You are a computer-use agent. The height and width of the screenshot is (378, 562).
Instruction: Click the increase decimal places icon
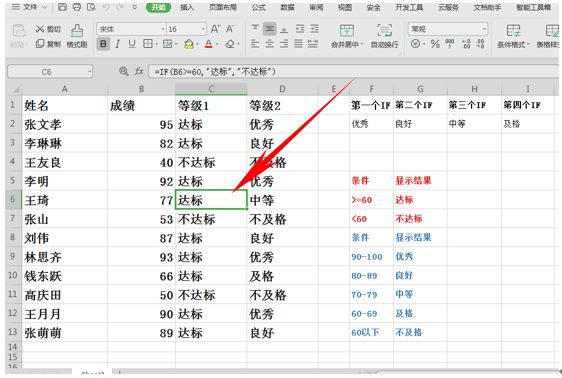(x=466, y=44)
